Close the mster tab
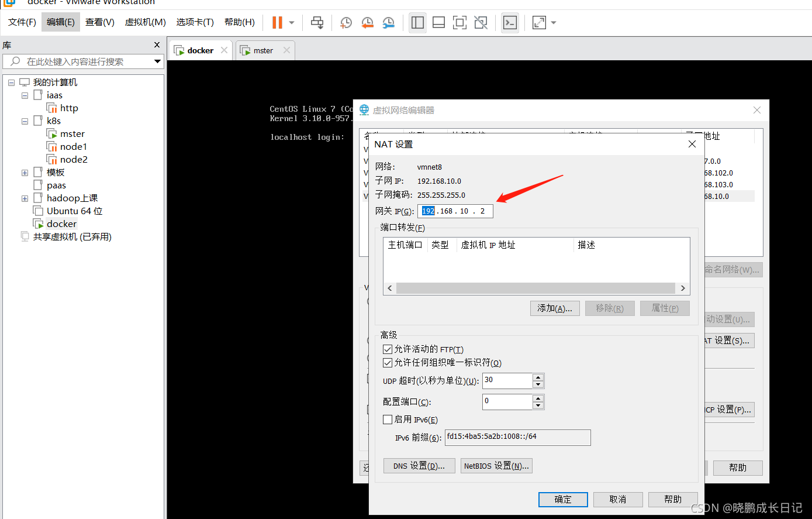The width and height of the screenshot is (812, 519). point(286,50)
